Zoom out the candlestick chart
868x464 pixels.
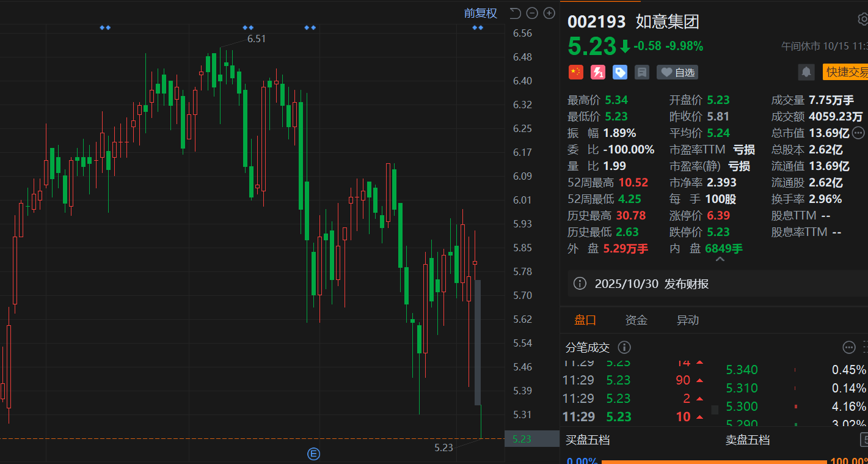(532, 13)
